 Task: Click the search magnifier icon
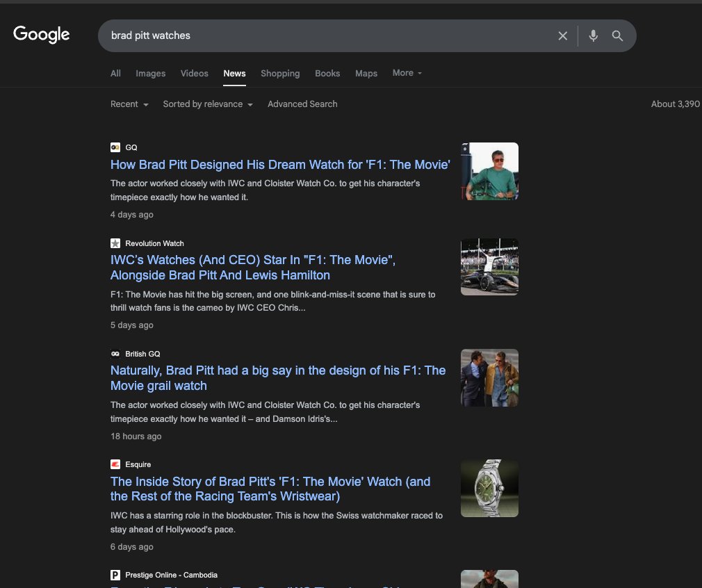(617, 36)
